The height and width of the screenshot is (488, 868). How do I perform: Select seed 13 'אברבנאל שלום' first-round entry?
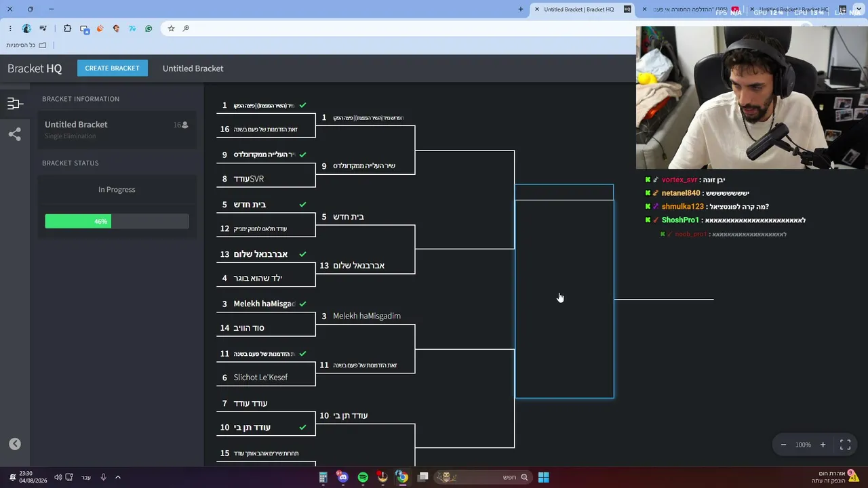(266, 254)
